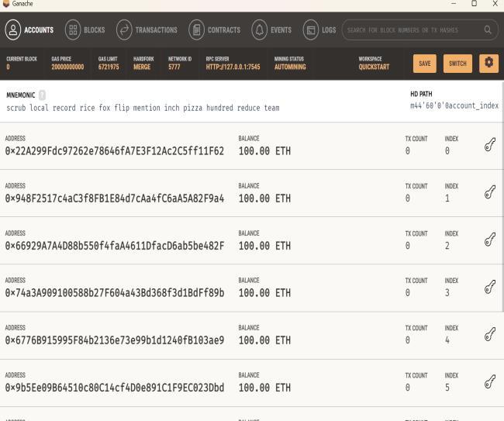Click the search magnifier icon
Image resolution: width=504 pixels, height=421 pixels.
(x=488, y=30)
